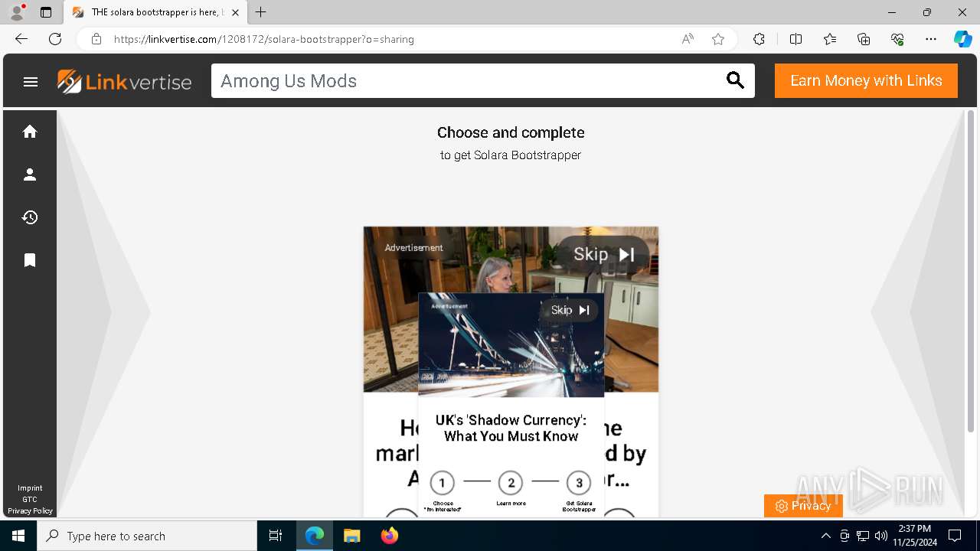This screenshot has width=980, height=551.
Task: Open the Collections icon
Action: pyautogui.click(x=864, y=39)
